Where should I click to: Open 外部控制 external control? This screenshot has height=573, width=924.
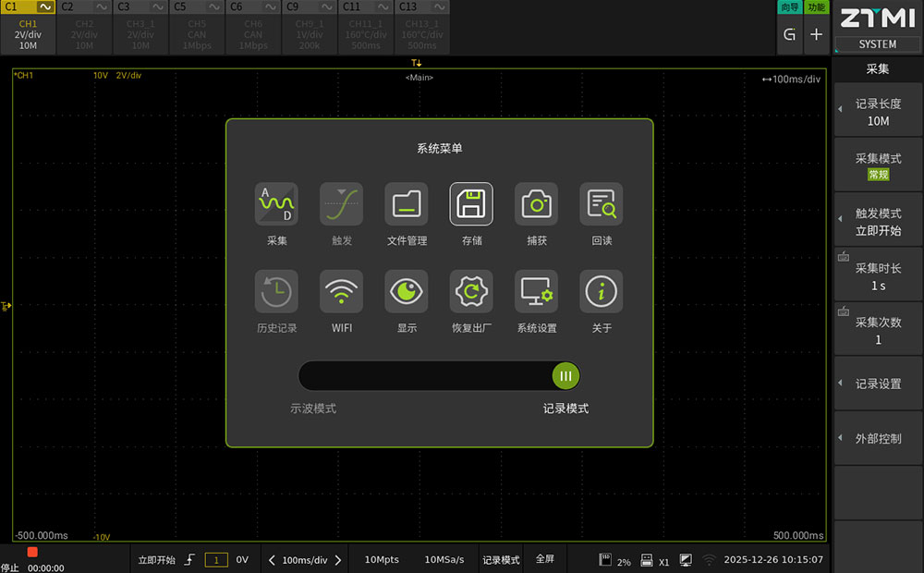[878, 439]
